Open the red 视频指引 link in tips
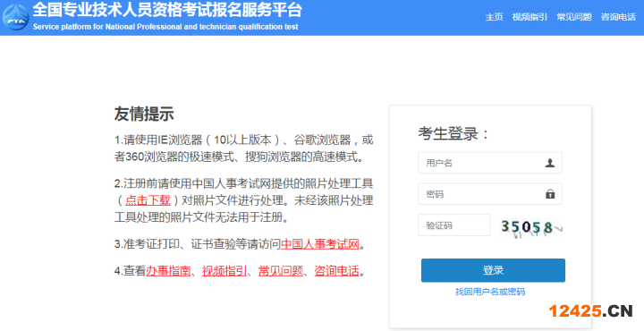 coord(225,271)
